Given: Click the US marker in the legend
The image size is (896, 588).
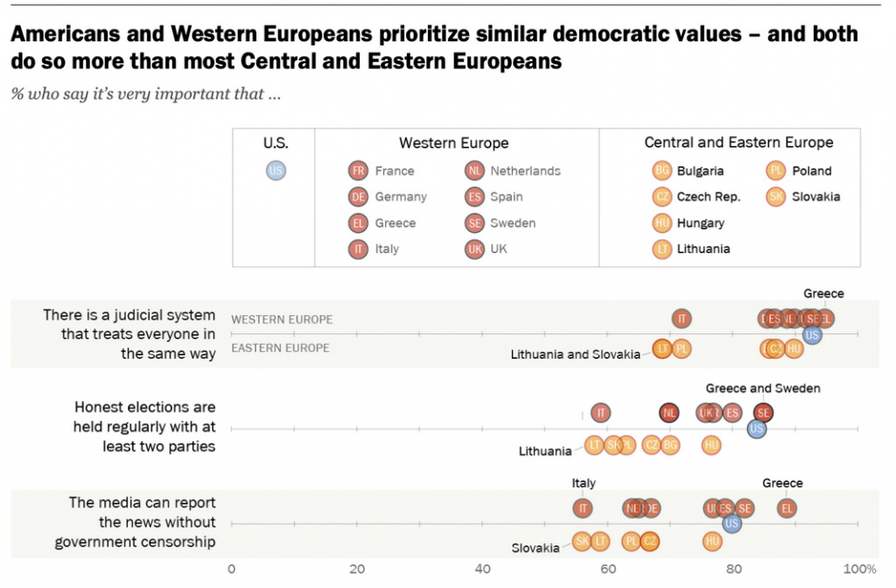Looking at the screenshot, I should pyautogui.click(x=276, y=171).
